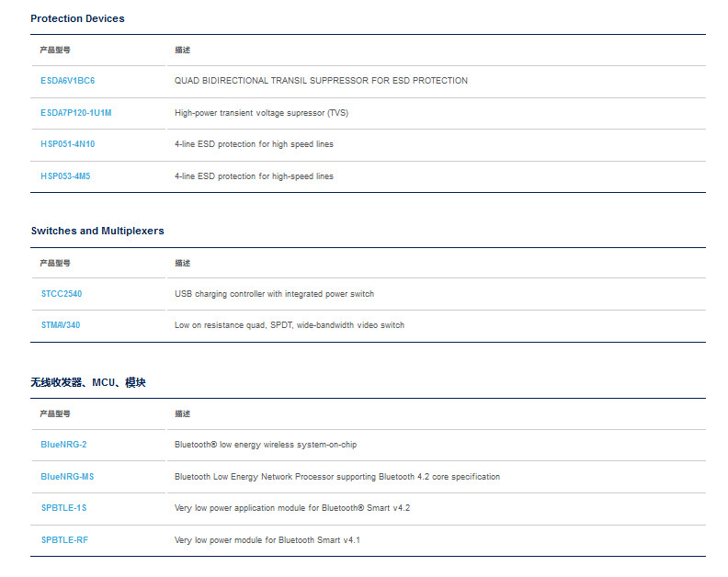Click the High-power transient voltage supressor description
The width and height of the screenshot is (728, 577).
261,113
